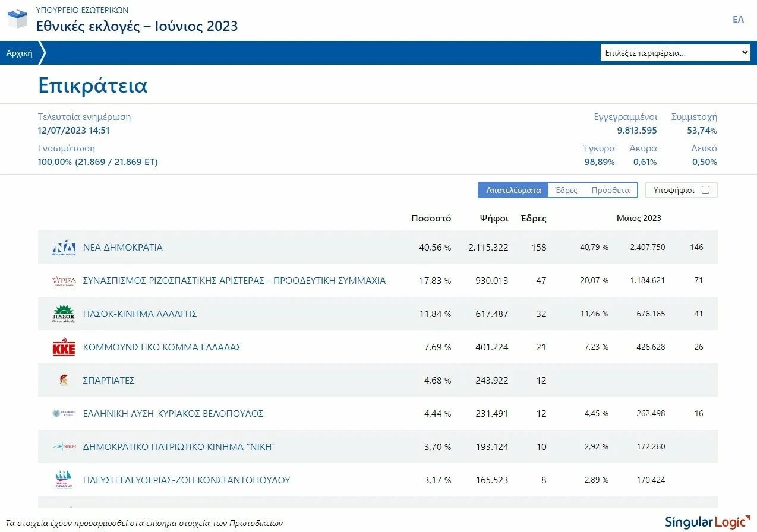Viewport: 757px width, 532px height.
Task: Enable the Υποψήφιοι checkbox
Action: coord(705,190)
